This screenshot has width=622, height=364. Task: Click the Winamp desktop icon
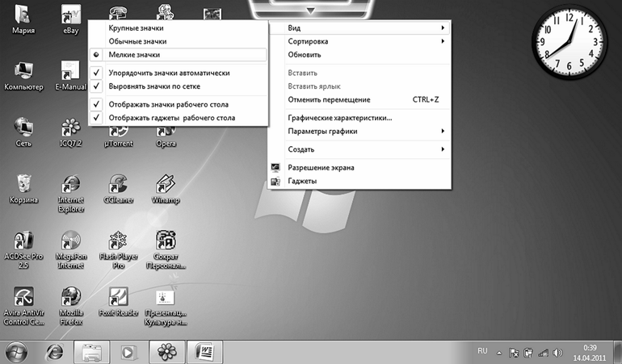click(166, 185)
